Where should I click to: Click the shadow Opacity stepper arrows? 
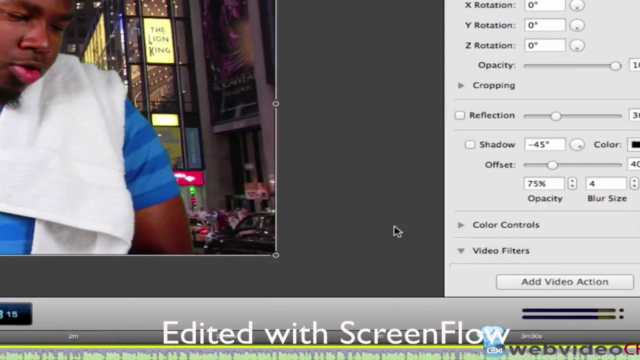[x=572, y=184]
